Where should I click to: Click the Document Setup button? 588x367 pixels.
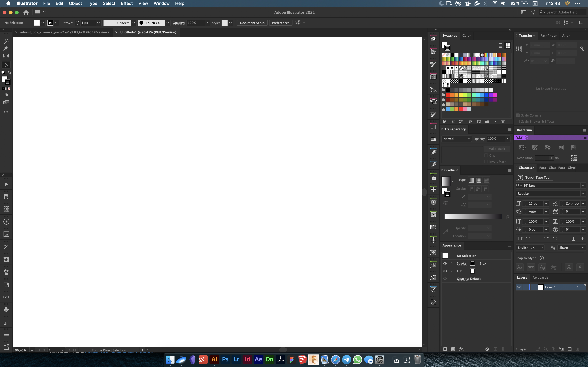pos(252,23)
